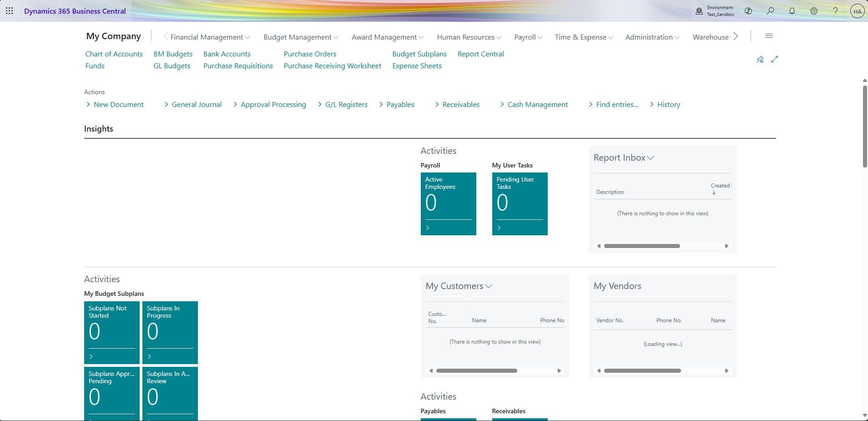Open Business Central settings gear
Screen dimensions: 868x421
point(814,11)
